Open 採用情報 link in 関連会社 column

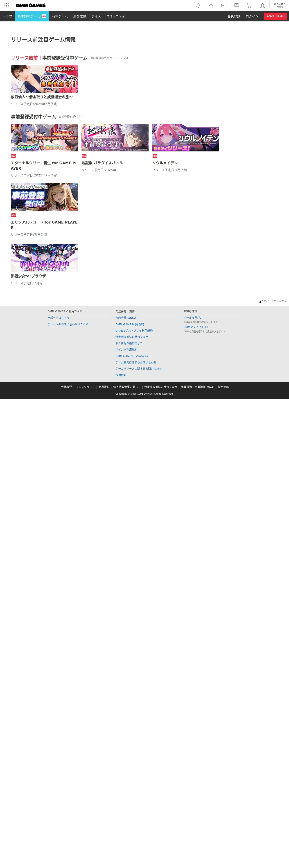tap(121, 375)
